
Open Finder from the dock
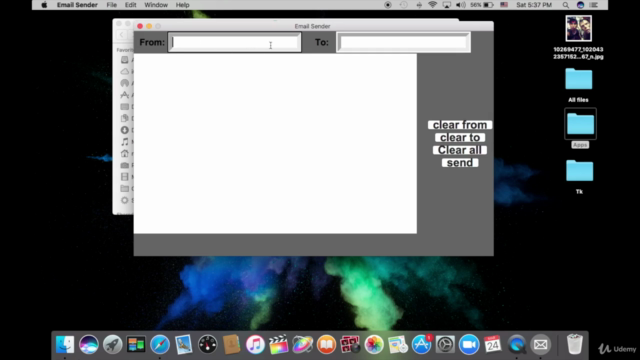click(x=65, y=344)
